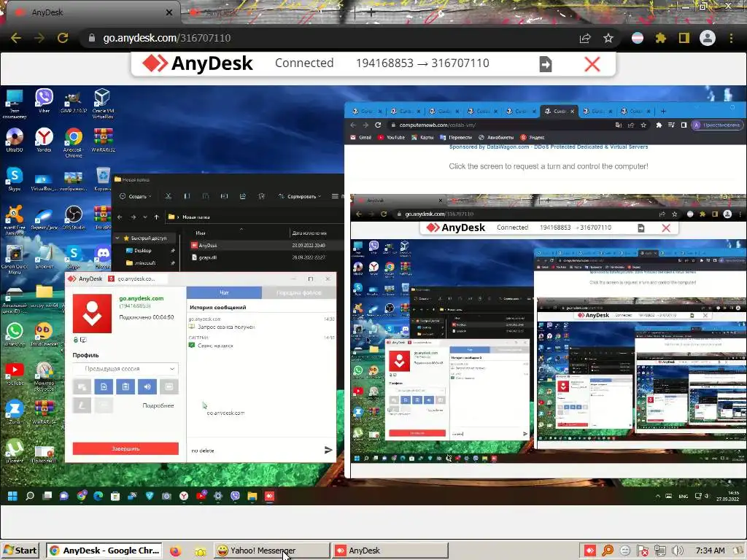Send the chat message with arrow icon
The image size is (747, 560).
point(328,450)
